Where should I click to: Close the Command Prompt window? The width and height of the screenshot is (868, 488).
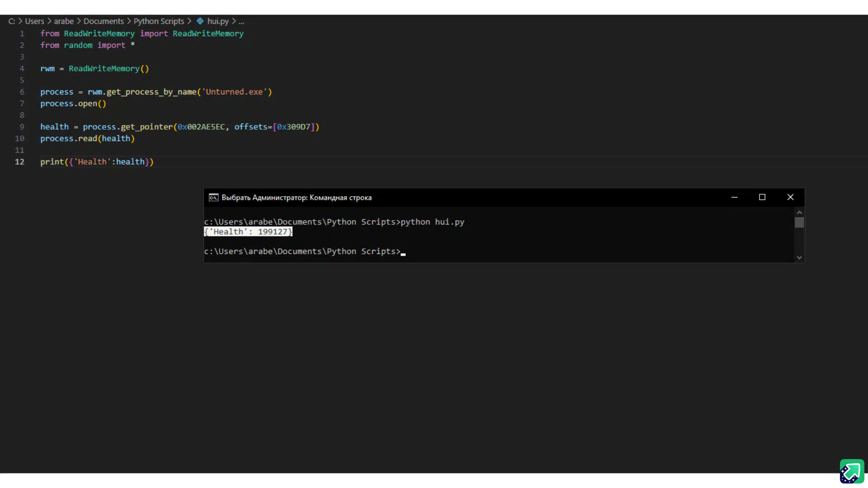pos(790,197)
